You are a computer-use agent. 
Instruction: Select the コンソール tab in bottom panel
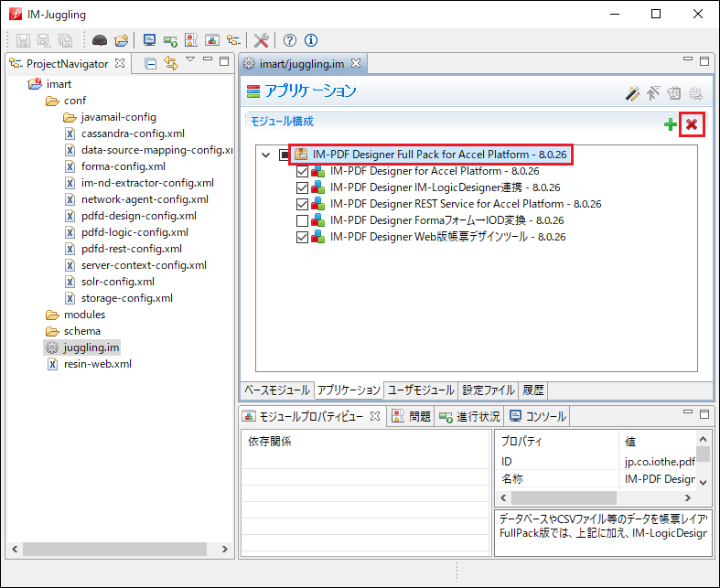[537, 416]
